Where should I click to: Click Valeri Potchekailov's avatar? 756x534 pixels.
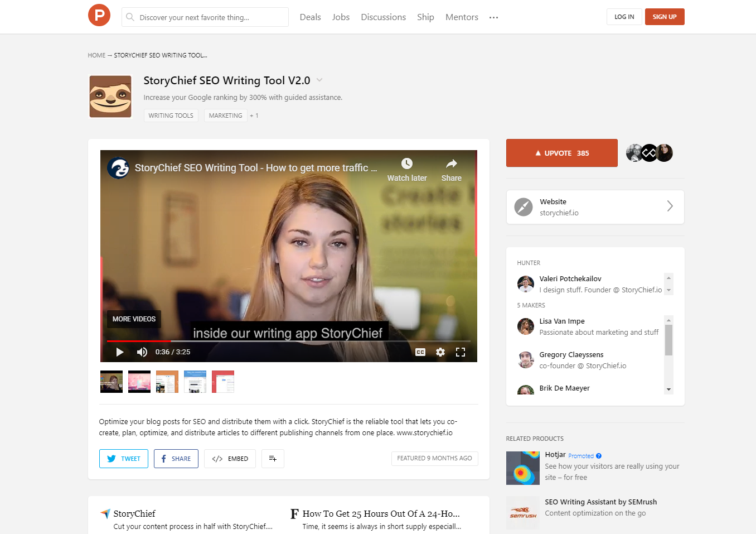coord(526,284)
